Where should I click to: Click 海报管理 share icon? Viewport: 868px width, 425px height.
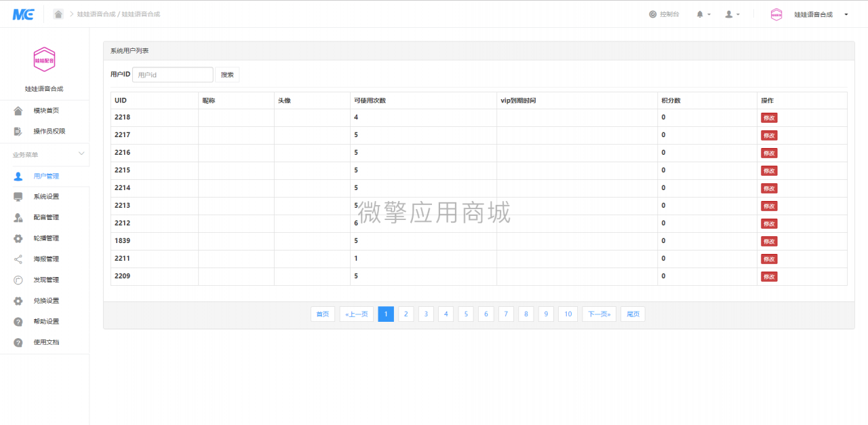click(x=18, y=259)
